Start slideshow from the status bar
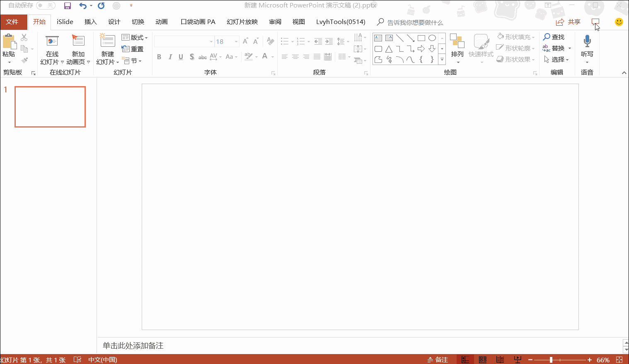This screenshot has width=629, height=364. pos(517,359)
